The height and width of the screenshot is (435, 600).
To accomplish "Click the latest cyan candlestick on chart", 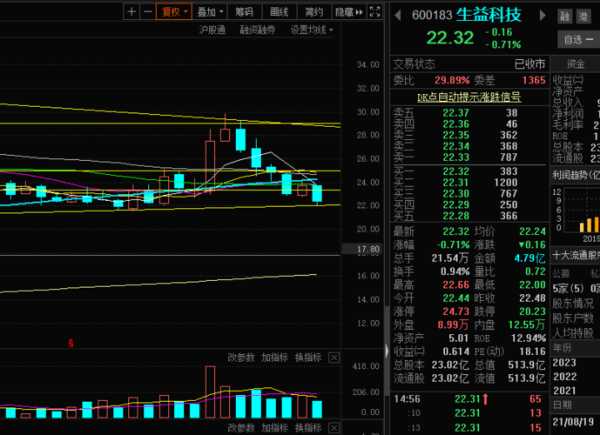I will point(317,194).
